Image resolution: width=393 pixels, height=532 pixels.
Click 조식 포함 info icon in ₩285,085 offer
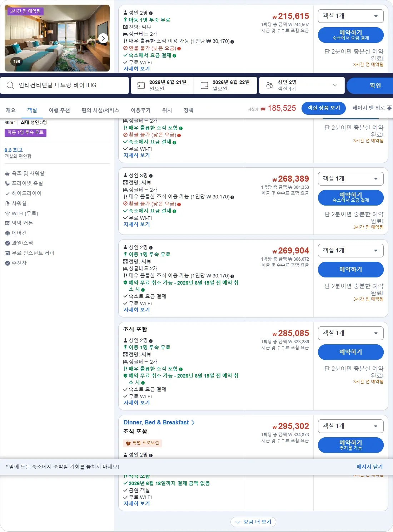point(181,369)
